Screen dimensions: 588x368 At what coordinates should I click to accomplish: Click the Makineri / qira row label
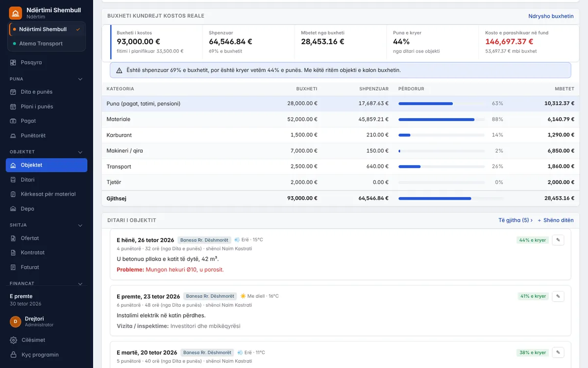tap(125, 151)
